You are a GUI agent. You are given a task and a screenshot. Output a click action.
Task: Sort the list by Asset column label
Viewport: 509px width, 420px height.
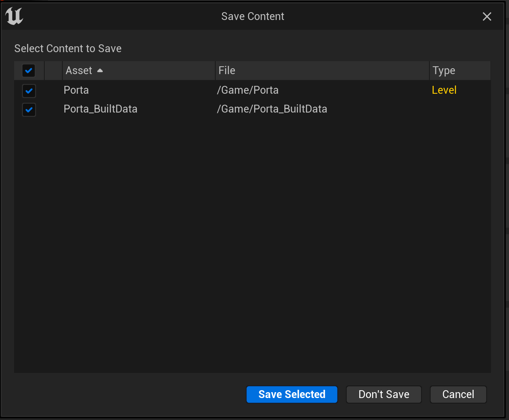click(x=79, y=71)
